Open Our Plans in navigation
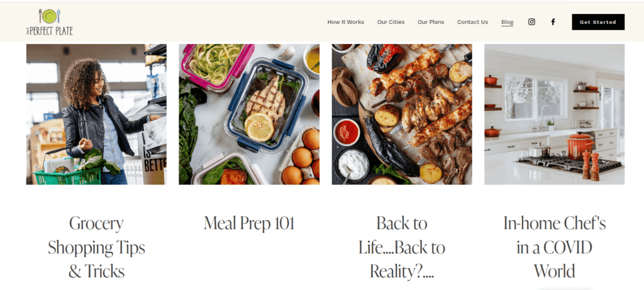 tap(431, 22)
